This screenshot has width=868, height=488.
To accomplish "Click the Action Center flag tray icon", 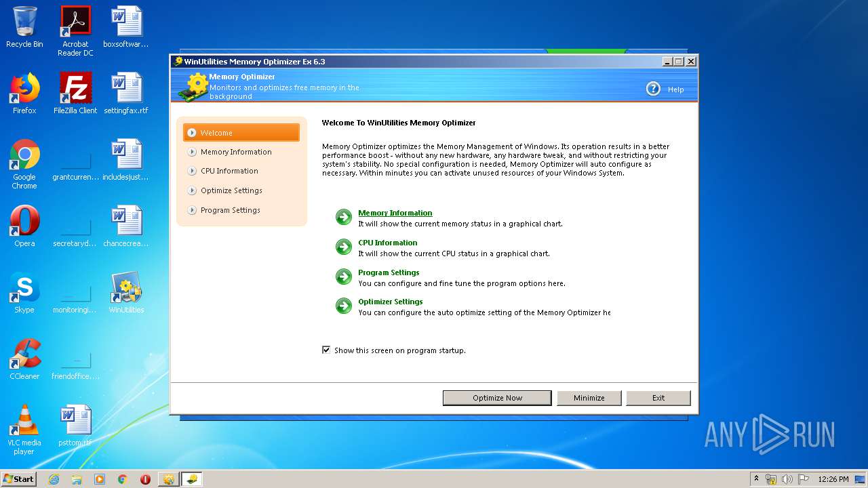I will click(x=804, y=479).
